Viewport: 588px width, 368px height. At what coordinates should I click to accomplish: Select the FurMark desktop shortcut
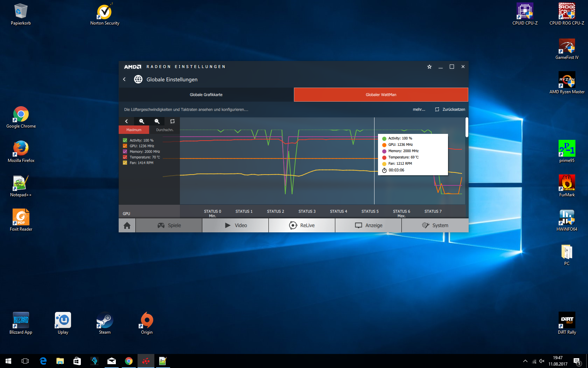pos(567,186)
